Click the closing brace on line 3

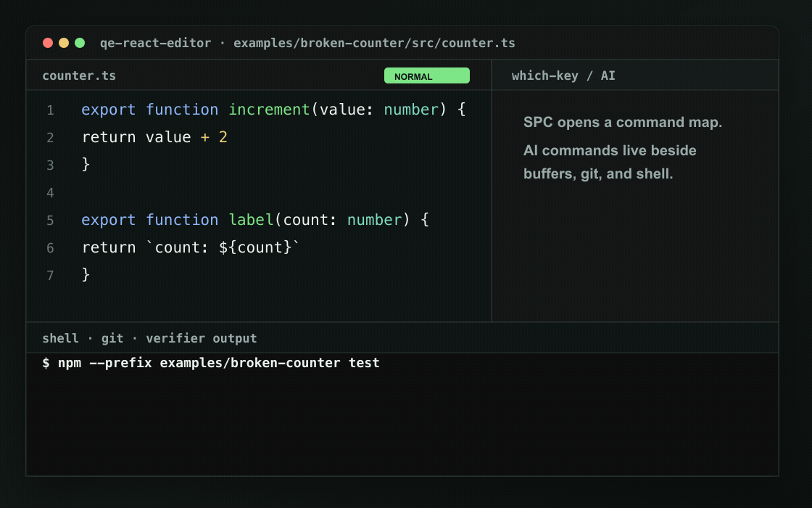pos(86,164)
